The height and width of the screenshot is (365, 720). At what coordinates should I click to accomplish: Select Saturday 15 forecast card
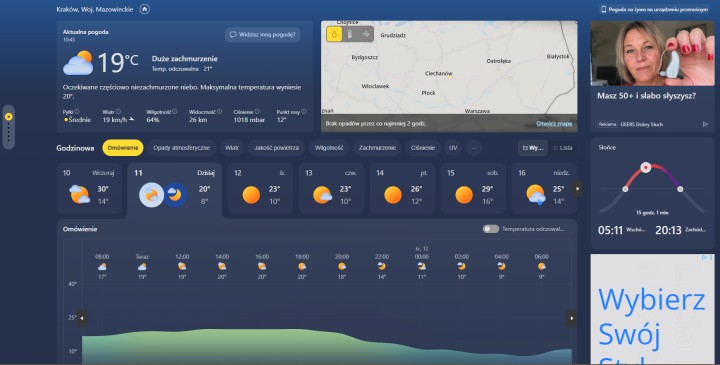pos(473,188)
